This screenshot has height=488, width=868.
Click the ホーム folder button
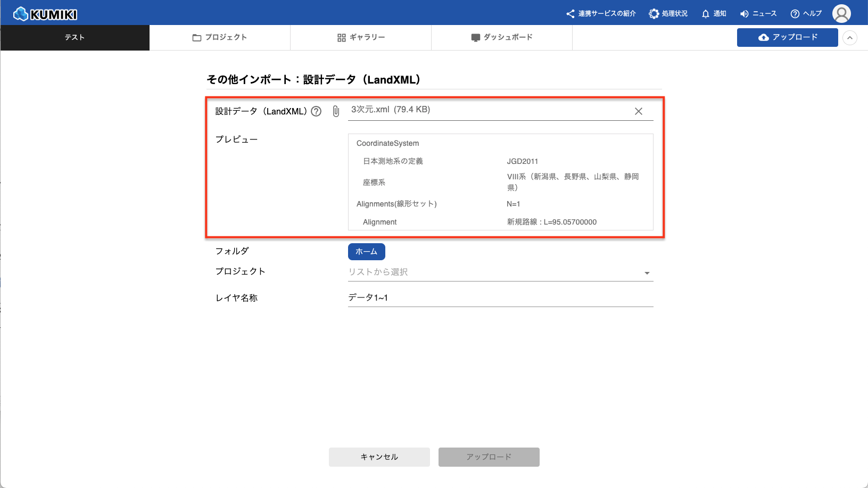(366, 252)
